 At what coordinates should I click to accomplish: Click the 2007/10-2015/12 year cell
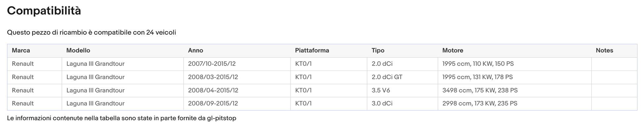pos(237,64)
